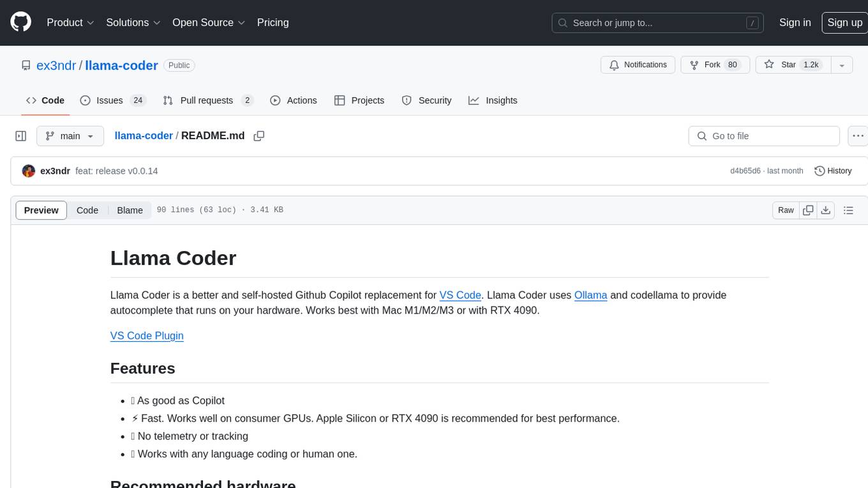Click the file stats 90 lines text
868x488 pixels.
coord(220,210)
